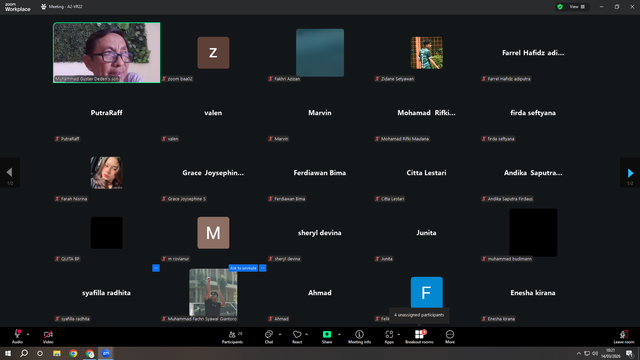The image size is (640, 360).
Task: Unmute microphone via Audio button
Action: pyautogui.click(x=17, y=336)
